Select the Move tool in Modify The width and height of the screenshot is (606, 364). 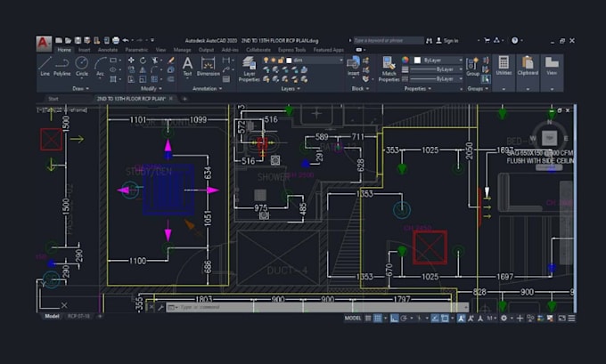tap(131, 61)
